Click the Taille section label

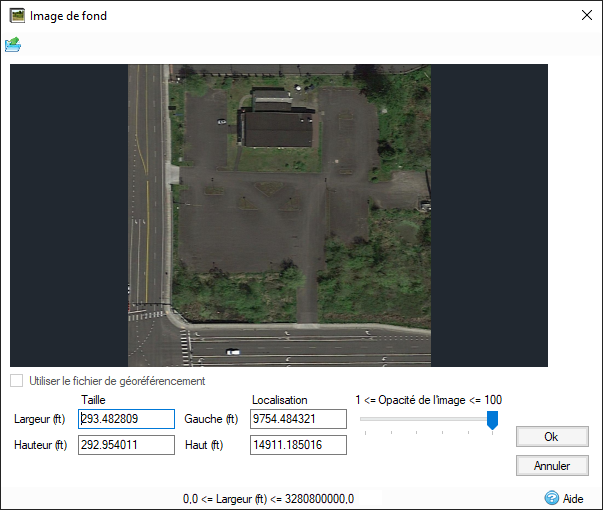93,400
